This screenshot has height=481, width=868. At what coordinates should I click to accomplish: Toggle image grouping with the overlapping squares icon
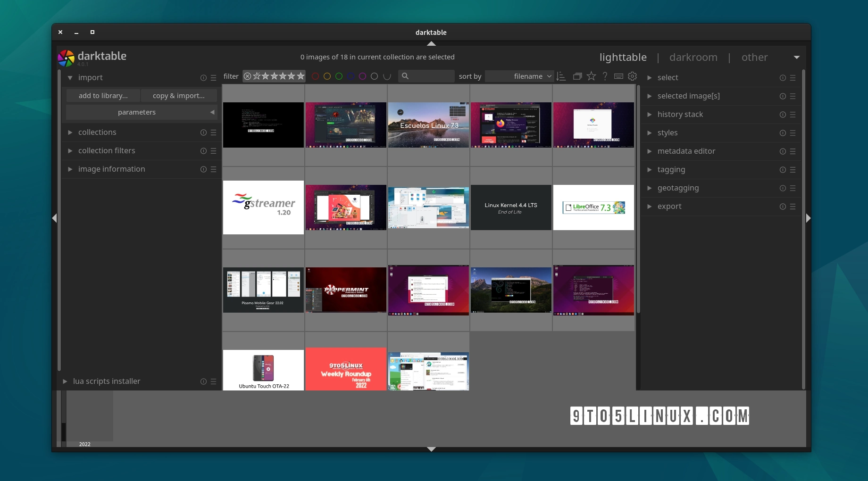pos(577,76)
